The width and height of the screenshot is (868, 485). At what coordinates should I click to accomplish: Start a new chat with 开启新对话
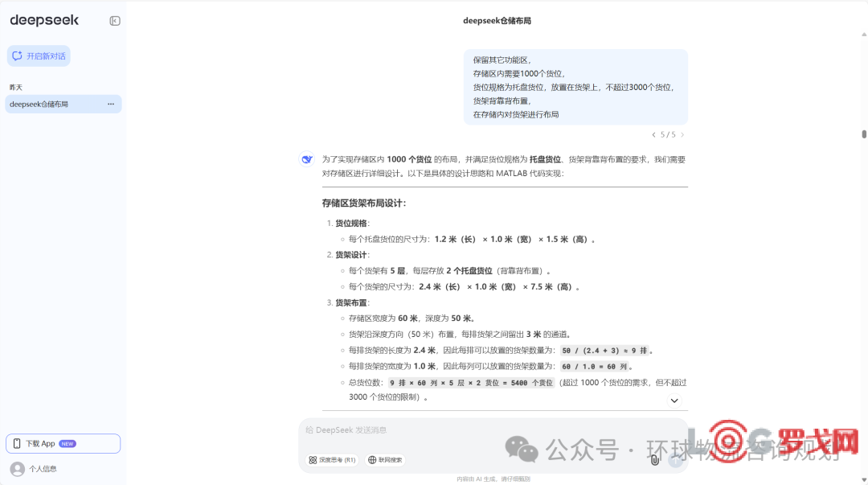coord(39,56)
